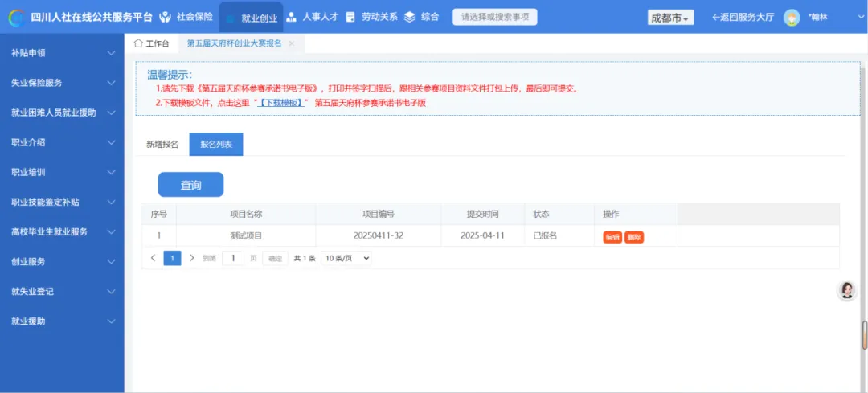868x393 pixels.
Task: Open the 综合 section
Action: point(422,17)
